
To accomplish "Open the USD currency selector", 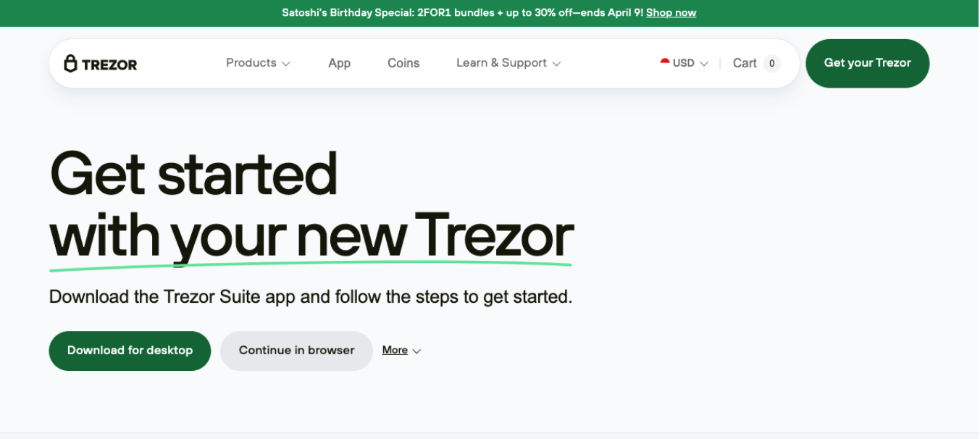I will tap(684, 63).
